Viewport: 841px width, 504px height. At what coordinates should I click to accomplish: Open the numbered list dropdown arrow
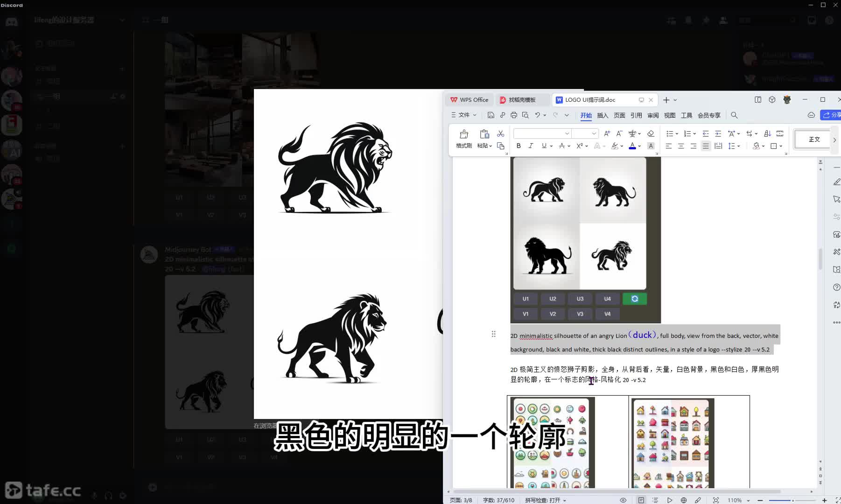pos(694,134)
